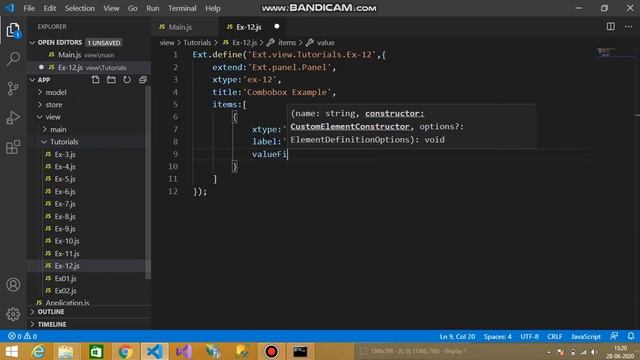Open the Edit menu
Screen dimensions: 640x360
click(49, 8)
